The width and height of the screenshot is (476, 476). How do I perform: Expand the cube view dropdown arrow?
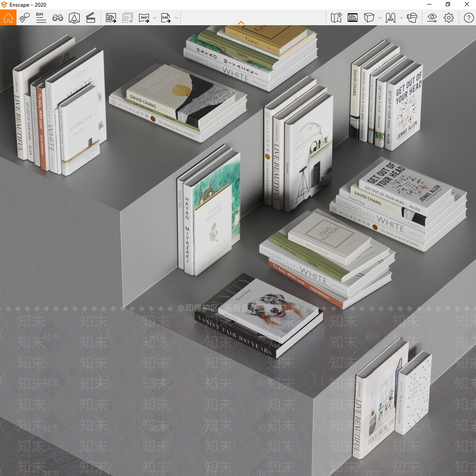coord(380,18)
